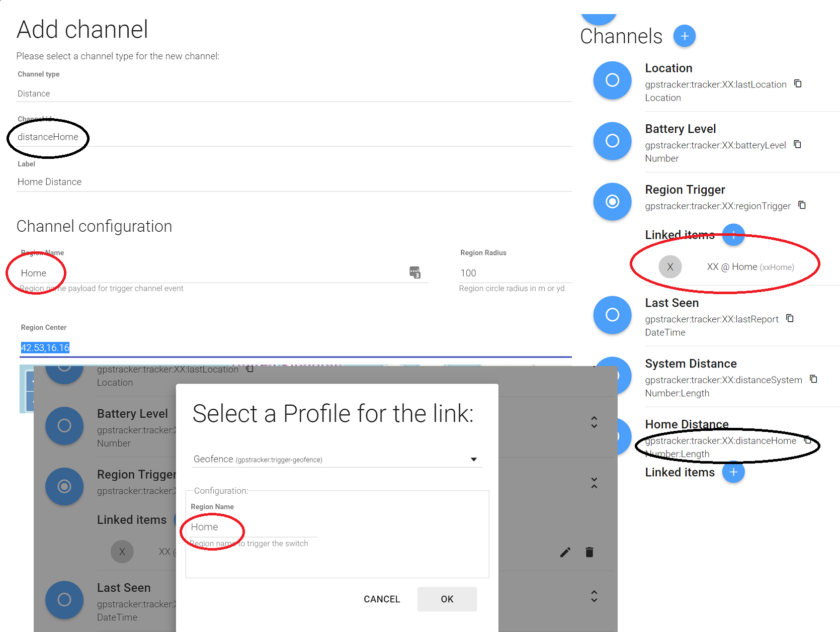Expand the Battery Level row chevron

point(594,422)
